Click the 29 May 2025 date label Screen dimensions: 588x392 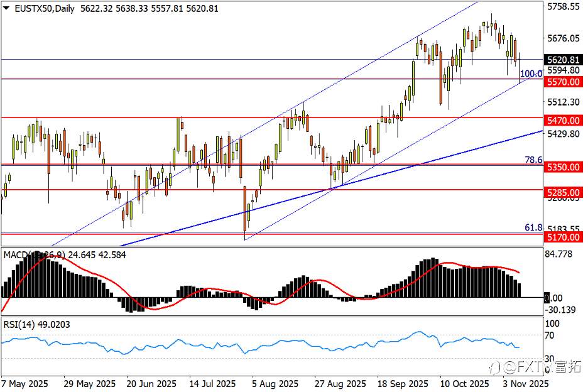click(90, 384)
